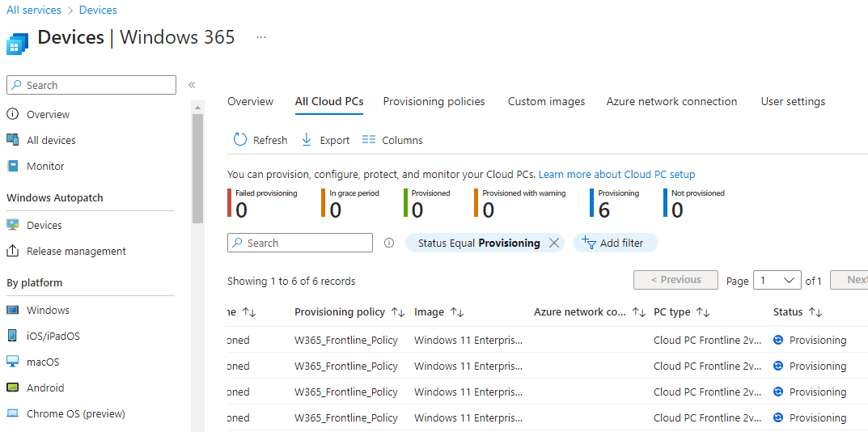
Task: Filter by Provisioned count tile
Action: pyautogui.click(x=427, y=203)
